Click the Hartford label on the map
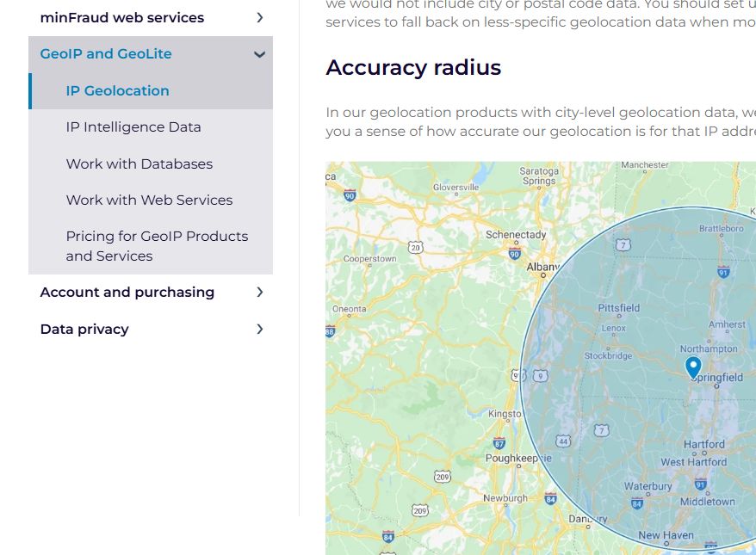 [704, 444]
